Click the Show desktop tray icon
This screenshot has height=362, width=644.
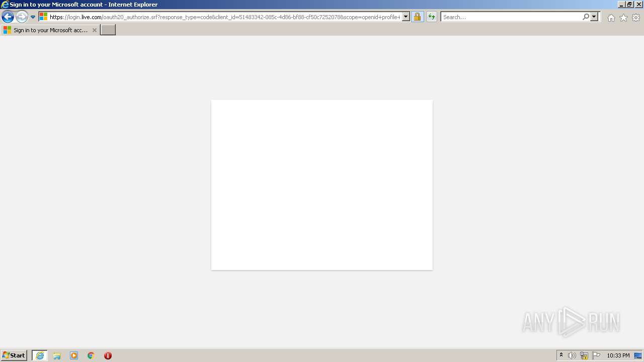coord(638,355)
